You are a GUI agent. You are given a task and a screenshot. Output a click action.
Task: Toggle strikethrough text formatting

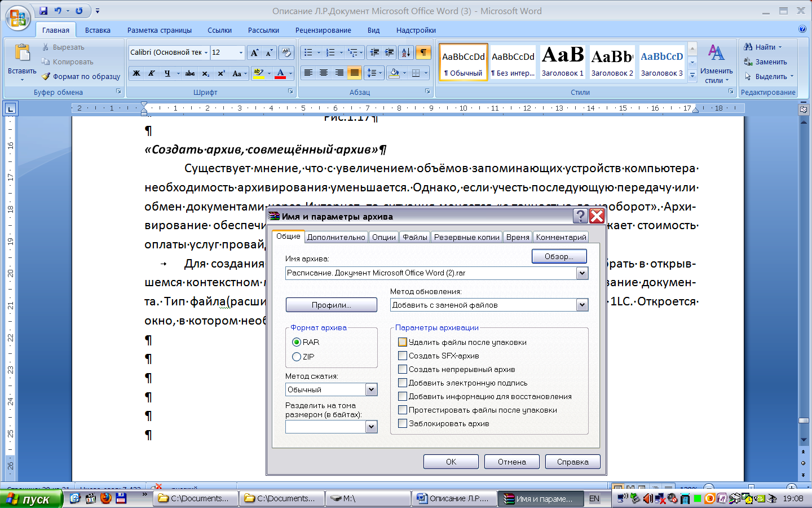click(x=190, y=73)
